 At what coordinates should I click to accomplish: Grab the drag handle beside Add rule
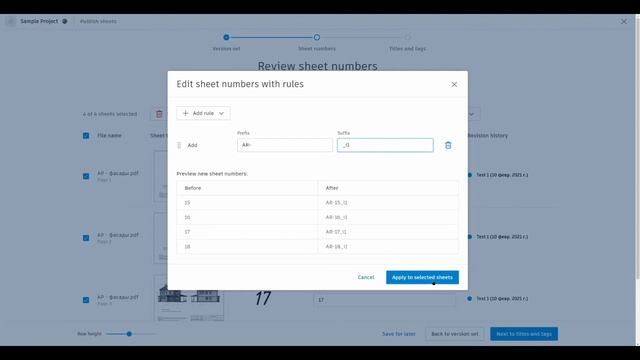click(179, 145)
